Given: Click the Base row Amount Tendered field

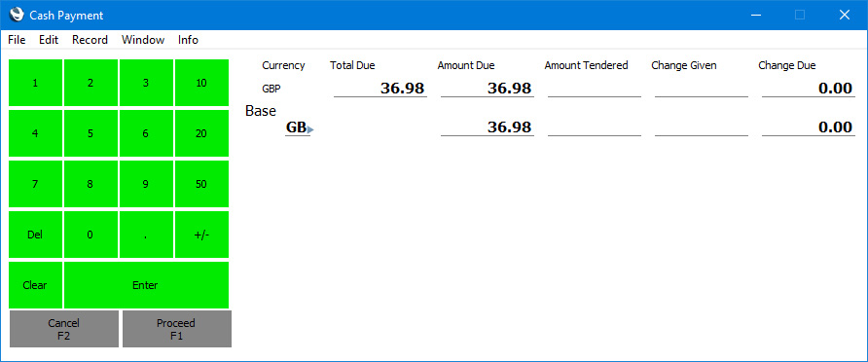Looking at the screenshot, I should pos(595,127).
